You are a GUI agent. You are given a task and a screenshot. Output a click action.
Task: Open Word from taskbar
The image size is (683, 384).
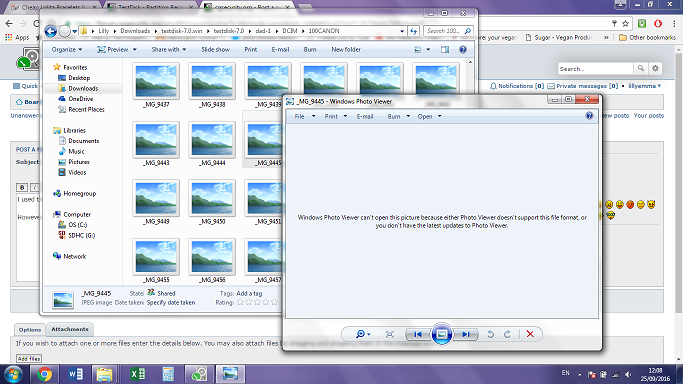coord(75,374)
